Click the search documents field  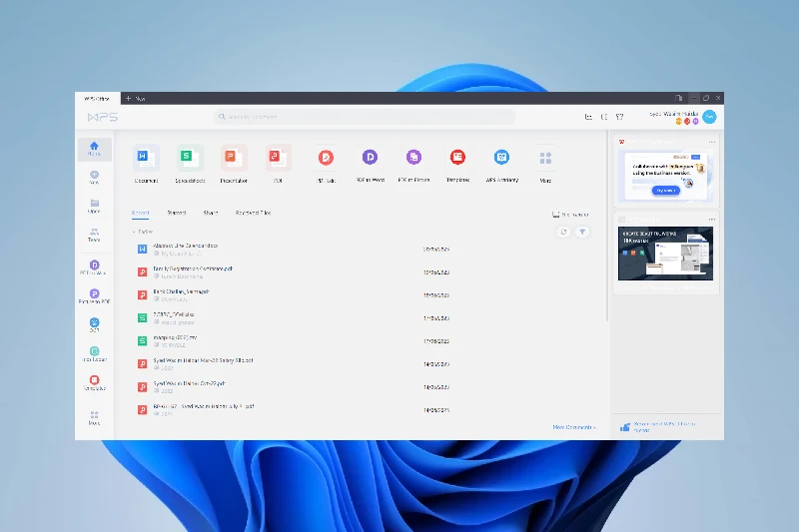pos(364,117)
